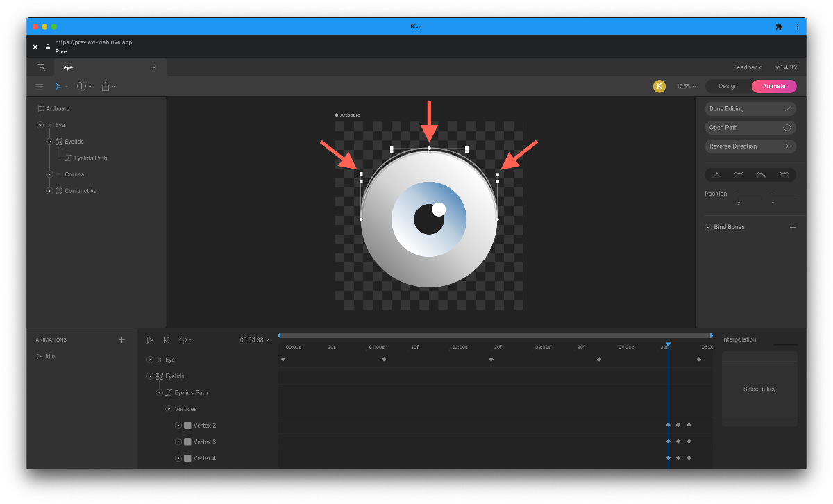Viewport: 833px width, 504px height.
Task: Click the timeline work area bar
Action: 496,335
